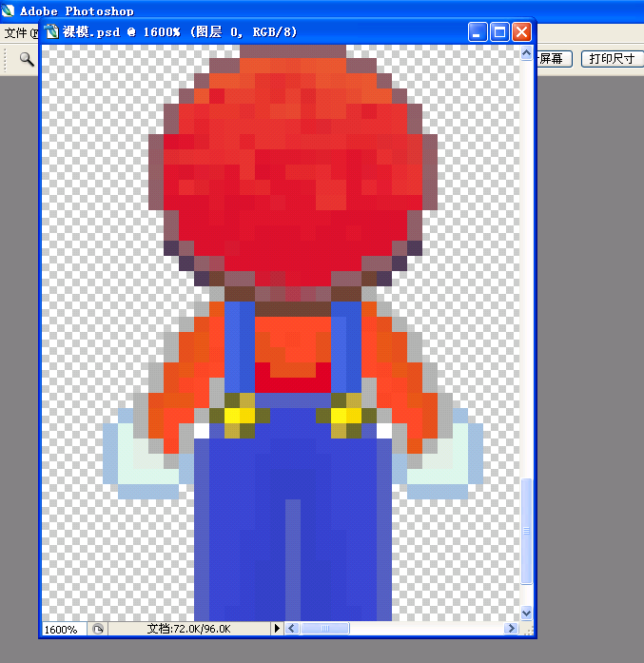Close the 裸模.psd document window

point(521,31)
